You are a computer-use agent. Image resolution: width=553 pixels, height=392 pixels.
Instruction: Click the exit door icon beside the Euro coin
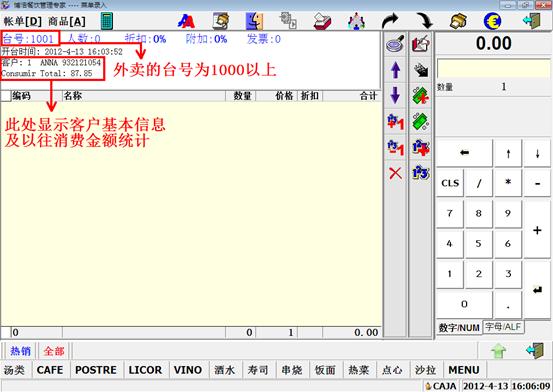532,21
